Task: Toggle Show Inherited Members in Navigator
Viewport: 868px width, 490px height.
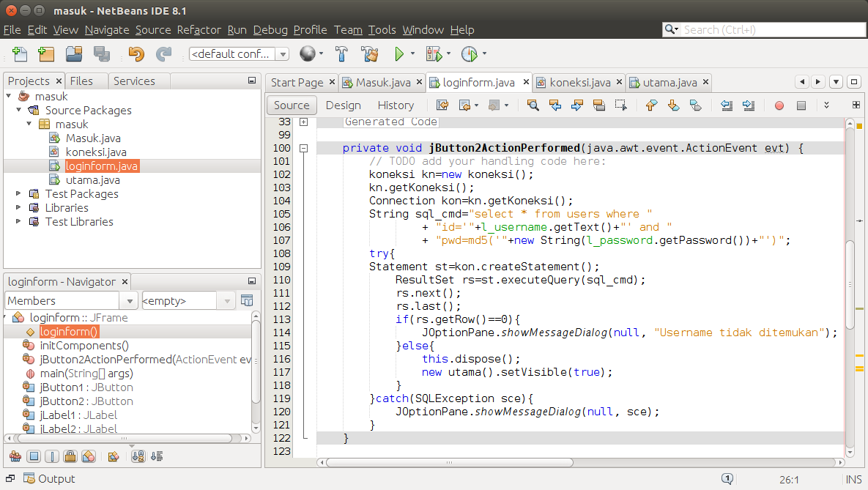Action: pyautogui.click(x=15, y=456)
